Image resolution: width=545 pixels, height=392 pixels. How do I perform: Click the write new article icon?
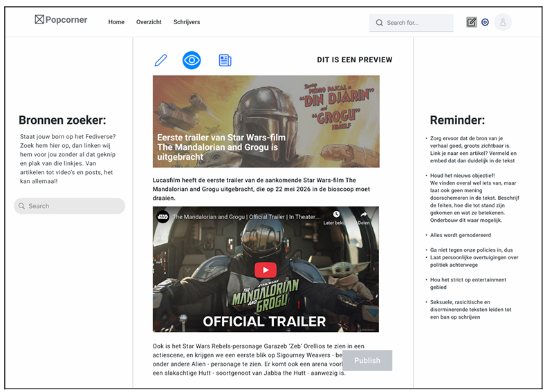471,22
